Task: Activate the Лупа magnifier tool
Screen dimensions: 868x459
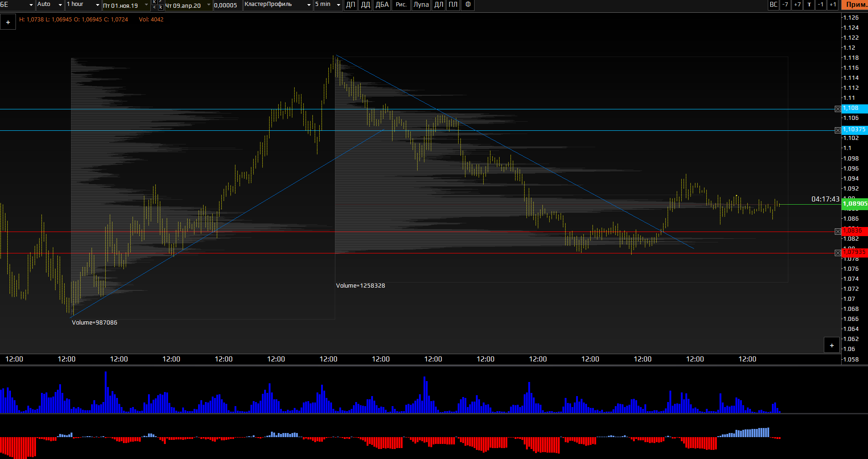Action: click(x=421, y=5)
